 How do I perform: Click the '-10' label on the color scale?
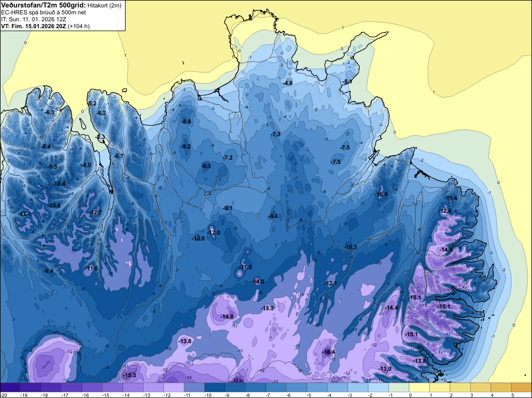tap(207, 395)
